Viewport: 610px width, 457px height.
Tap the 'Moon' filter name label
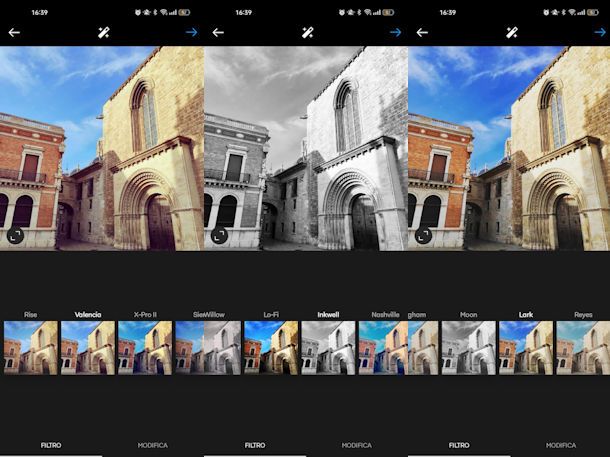[x=469, y=315]
